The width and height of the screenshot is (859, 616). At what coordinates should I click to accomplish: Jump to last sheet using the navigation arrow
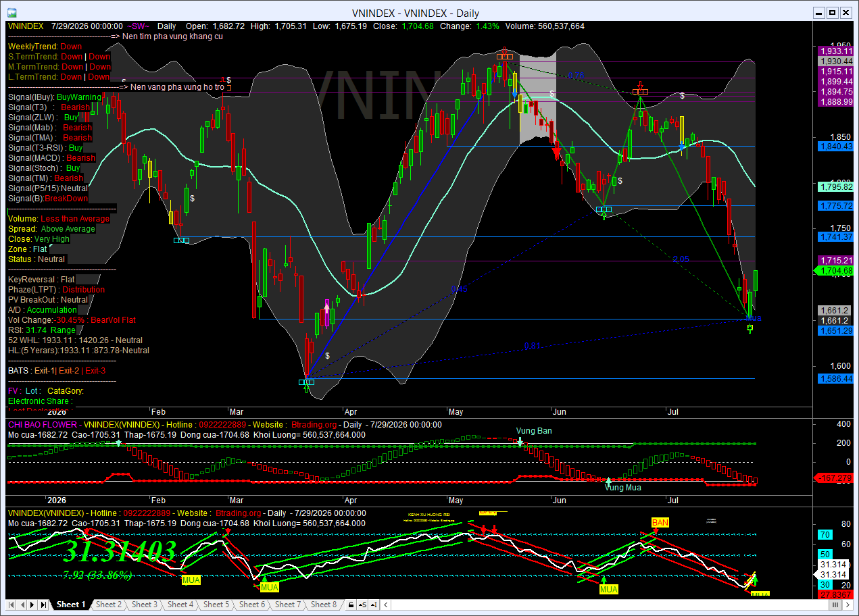pos(44,605)
